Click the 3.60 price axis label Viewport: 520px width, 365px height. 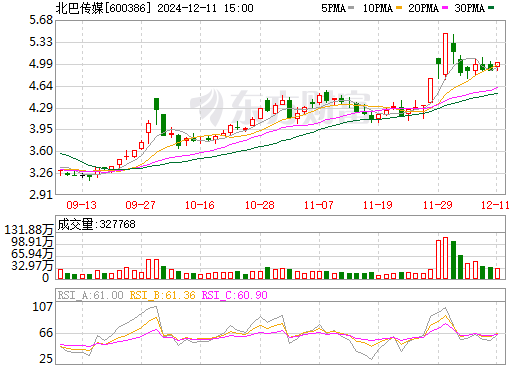[x=41, y=151]
